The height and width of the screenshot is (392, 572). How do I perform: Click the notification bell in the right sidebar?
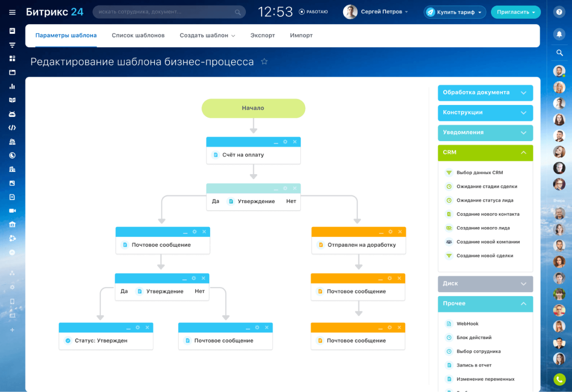[559, 34]
